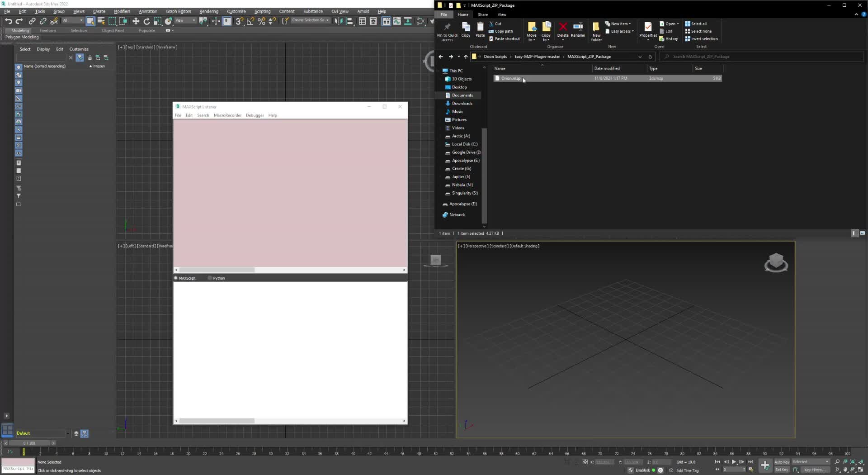Open the Create Selection Set dropdown

[x=327, y=20]
